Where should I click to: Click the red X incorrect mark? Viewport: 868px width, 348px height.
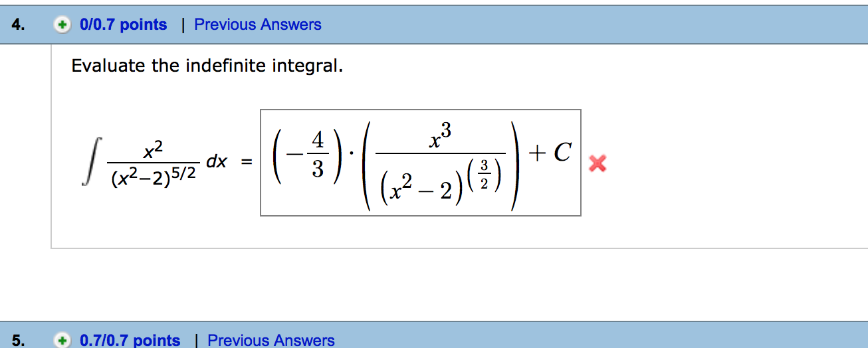click(597, 163)
